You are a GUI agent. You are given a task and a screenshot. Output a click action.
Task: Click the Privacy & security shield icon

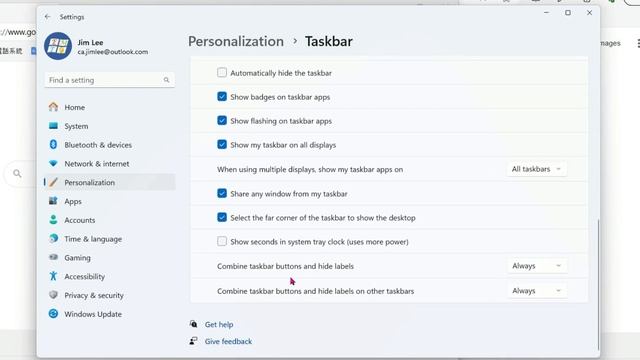click(53, 295)
